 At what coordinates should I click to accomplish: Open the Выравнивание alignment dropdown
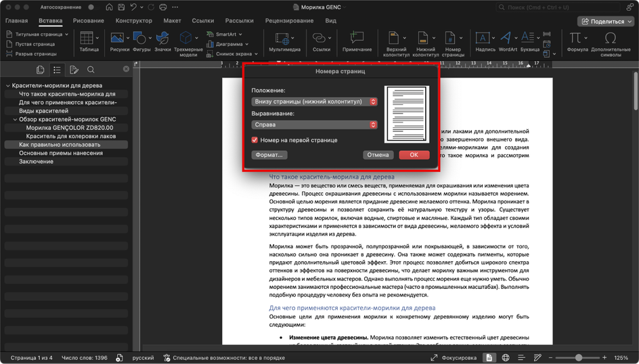click(x=314, y=124)
